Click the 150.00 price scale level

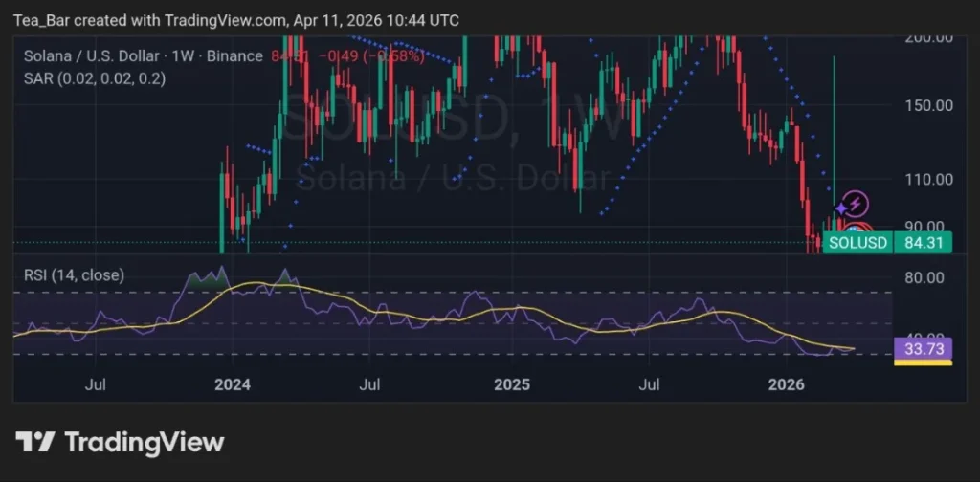coord(930,105)
